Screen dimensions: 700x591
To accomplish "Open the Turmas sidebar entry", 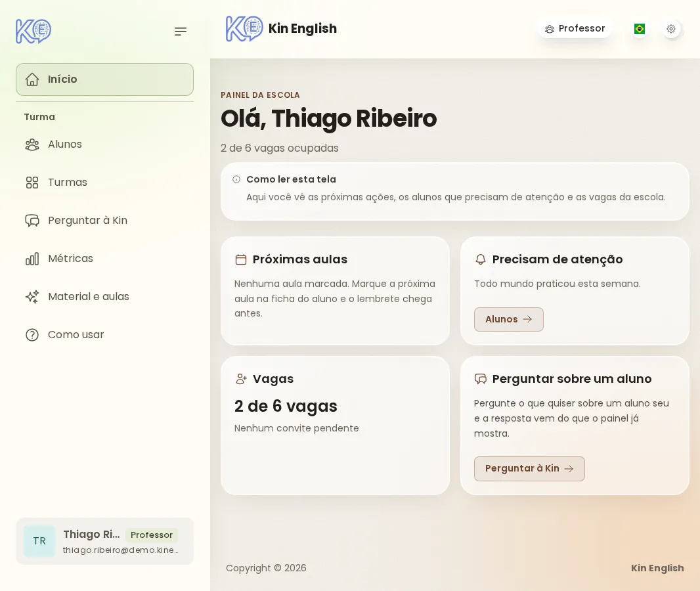I will (104, 183).
